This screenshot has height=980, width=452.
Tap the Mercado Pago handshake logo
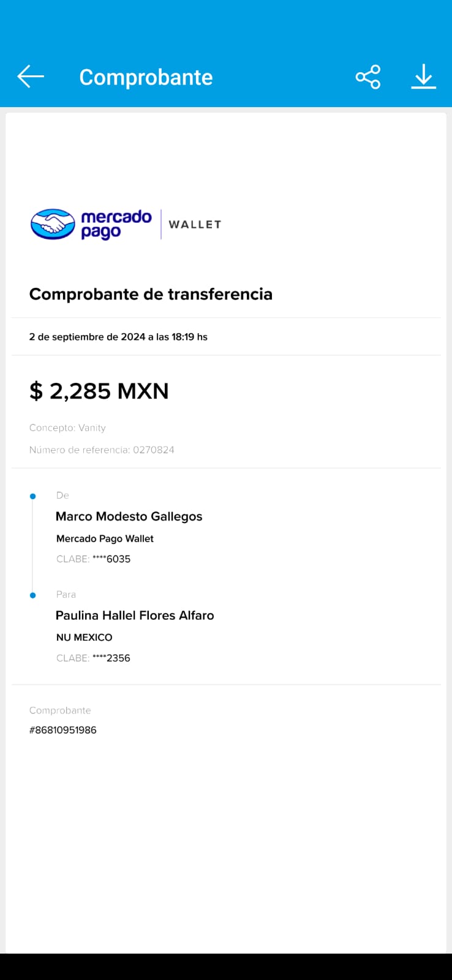53,224
